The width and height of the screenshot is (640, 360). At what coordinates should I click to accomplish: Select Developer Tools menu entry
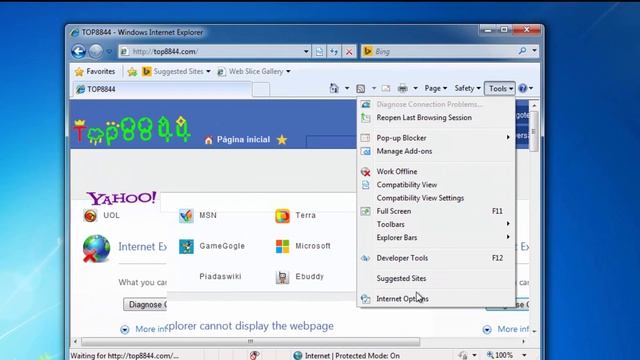point(436,258)
